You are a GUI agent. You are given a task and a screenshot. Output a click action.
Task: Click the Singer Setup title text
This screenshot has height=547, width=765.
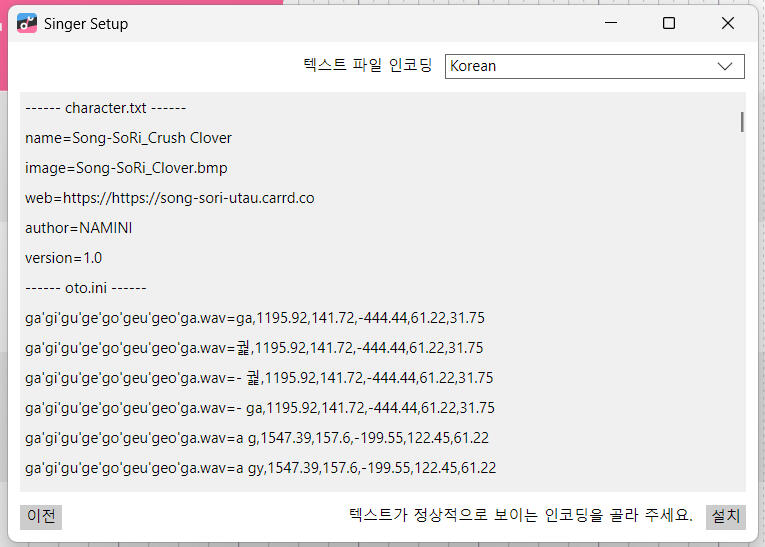pos(86,23)
